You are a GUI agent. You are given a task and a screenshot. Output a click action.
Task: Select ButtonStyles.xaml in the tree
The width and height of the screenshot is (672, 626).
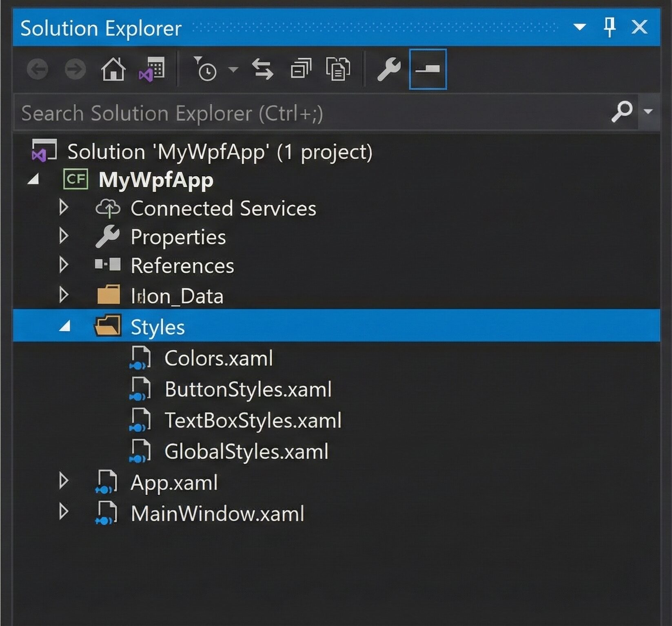click(x=248, y=390)
